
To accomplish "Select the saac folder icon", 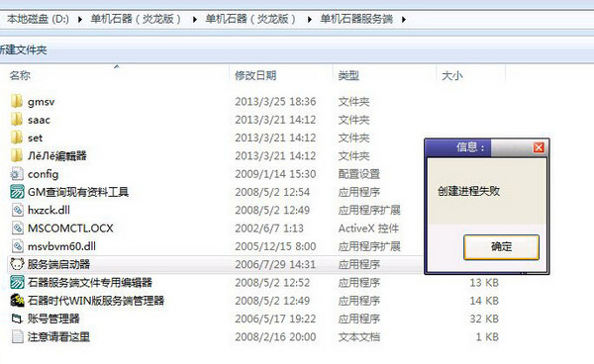I will (x=17, y=120).
